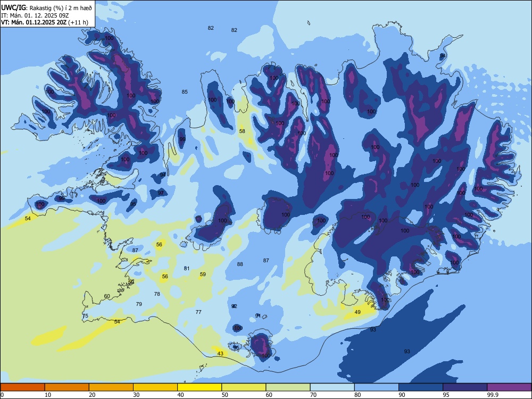The height and width of the screenshot is (399, 532).
Task: Click the humidity value '43' on the map
Action: click(x=220, y=354)
